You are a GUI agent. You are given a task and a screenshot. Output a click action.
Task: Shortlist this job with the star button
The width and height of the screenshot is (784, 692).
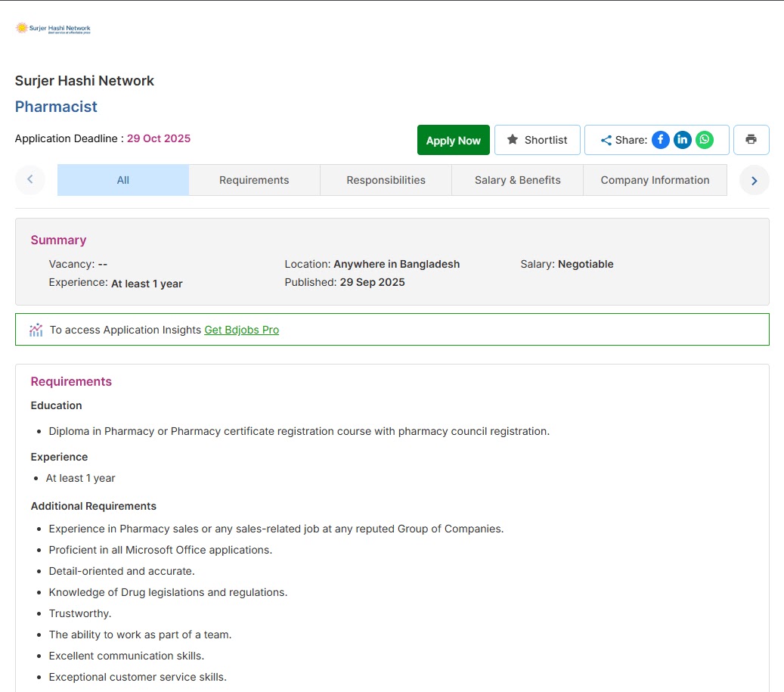click(x=537, y=140)
